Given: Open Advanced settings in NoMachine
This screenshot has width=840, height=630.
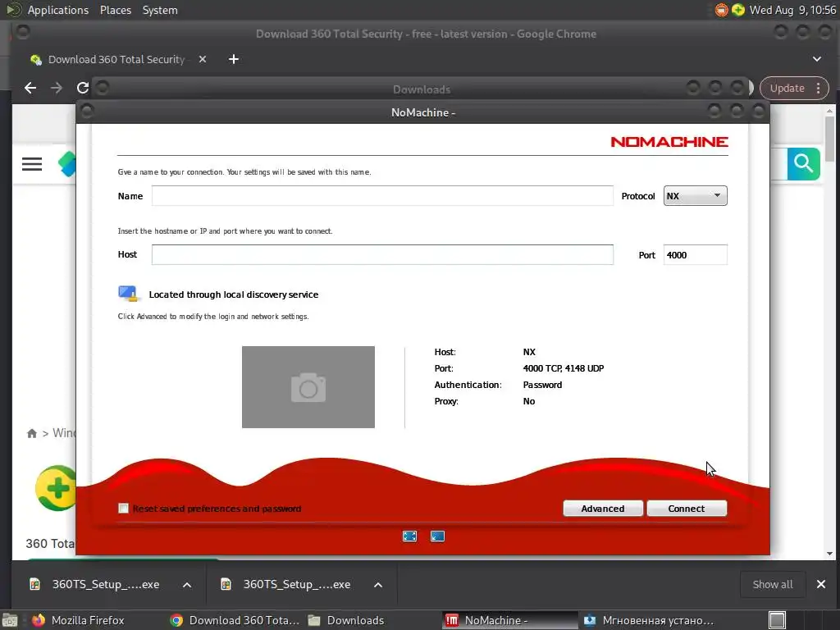Looking at the screenshot, I should [603, 509].
